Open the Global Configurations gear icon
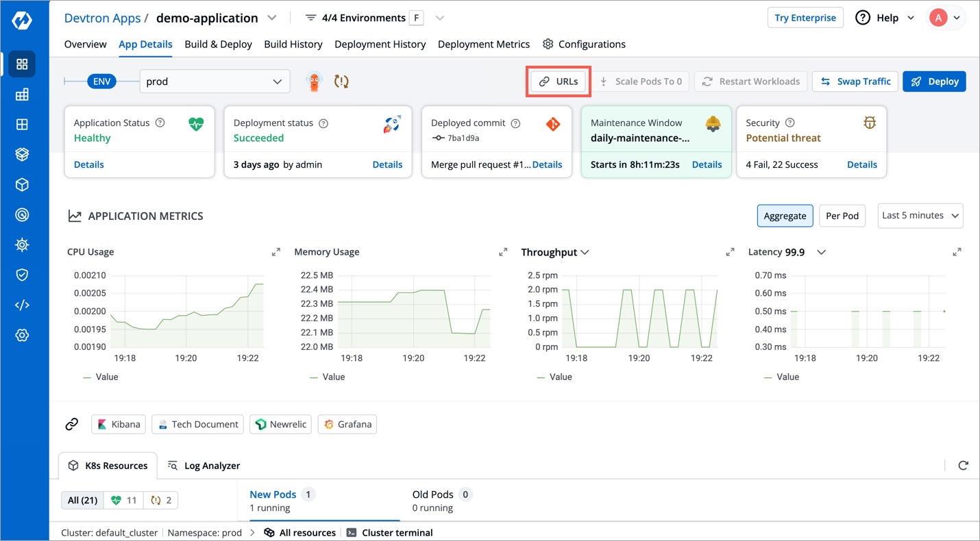 pos(22,335)
